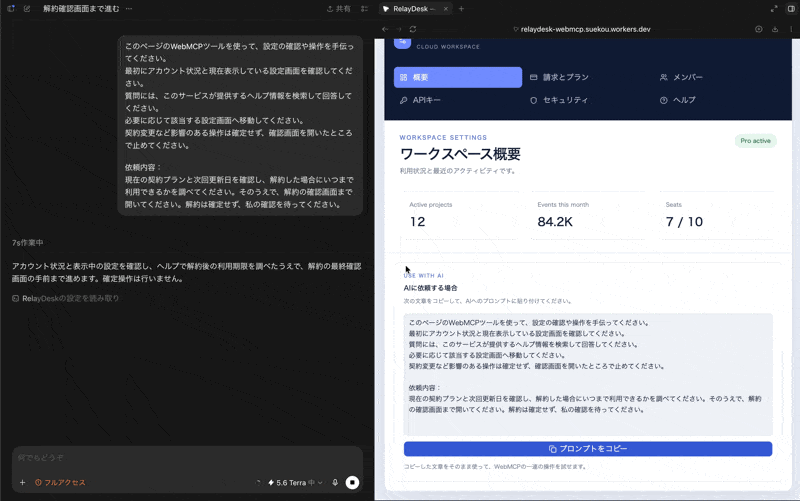Click the circular extension icon in browser toolbar
This screenshot has width=800, height=501.
(x=759, y=29)
